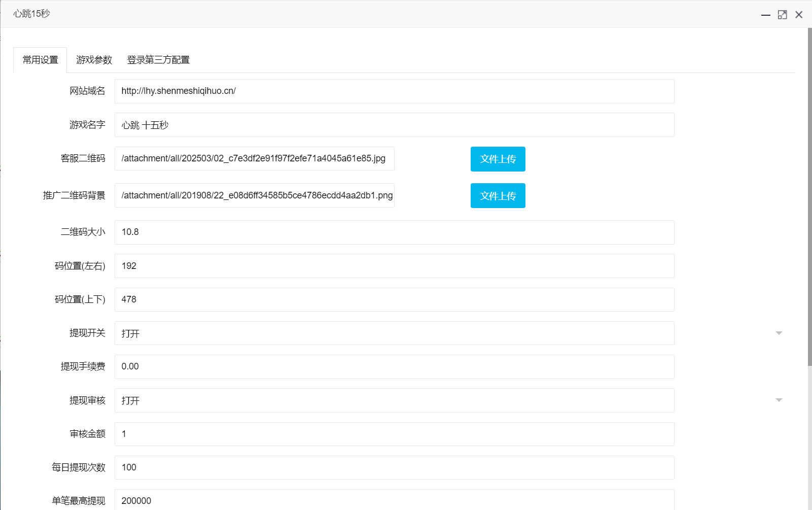Select the 客服二维码 file path text
The width and height of the screenshot is (812, 510).
[x=254, y=158]
